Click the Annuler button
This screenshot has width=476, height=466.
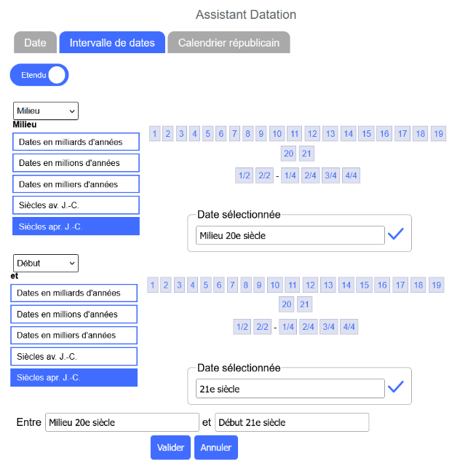[215, 447]
